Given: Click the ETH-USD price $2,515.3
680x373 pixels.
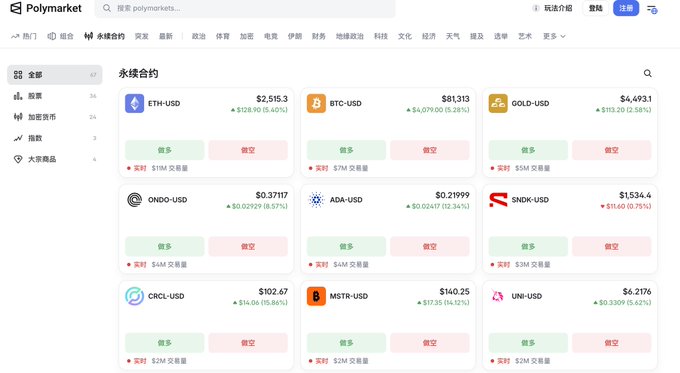Looking at the screenshot, I should [272, 99].
